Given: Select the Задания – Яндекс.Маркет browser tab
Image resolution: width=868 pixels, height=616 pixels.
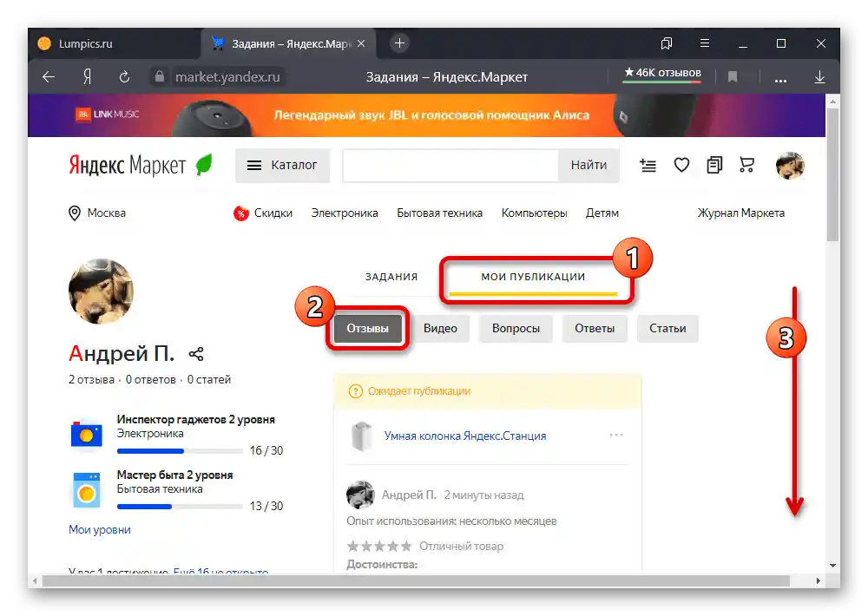Looking at the screenshot, I should click(288, 43).
